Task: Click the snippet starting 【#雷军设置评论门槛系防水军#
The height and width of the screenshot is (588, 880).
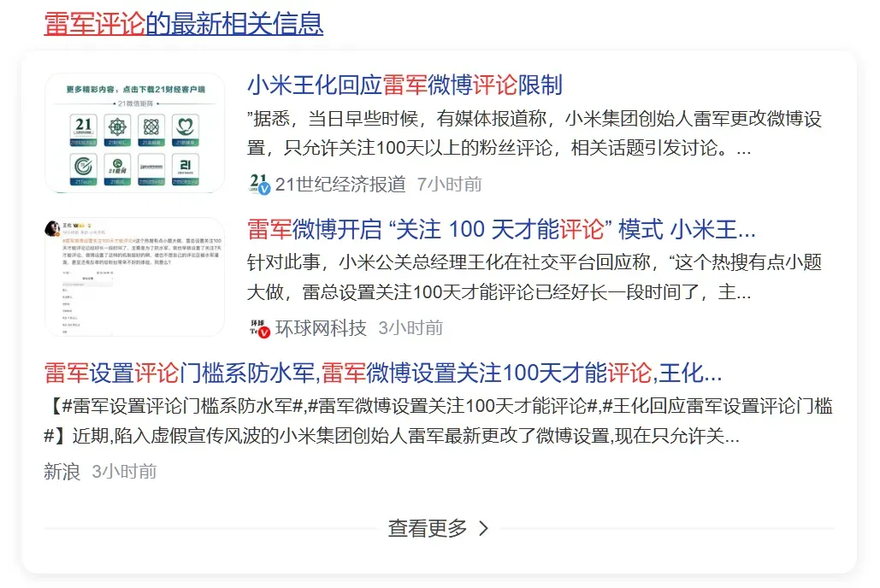Action: [439, 420]
